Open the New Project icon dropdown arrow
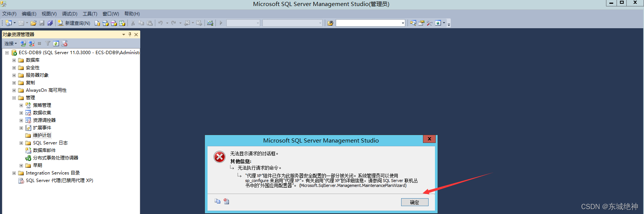This screenshot has height=214, width=644. tap(15, 23)
